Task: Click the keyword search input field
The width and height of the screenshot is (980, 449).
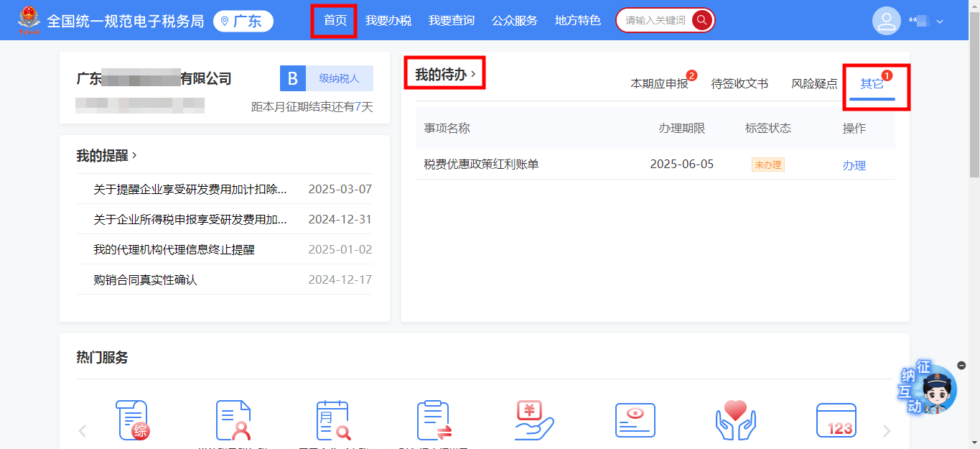Action: [x=655, y=20]
